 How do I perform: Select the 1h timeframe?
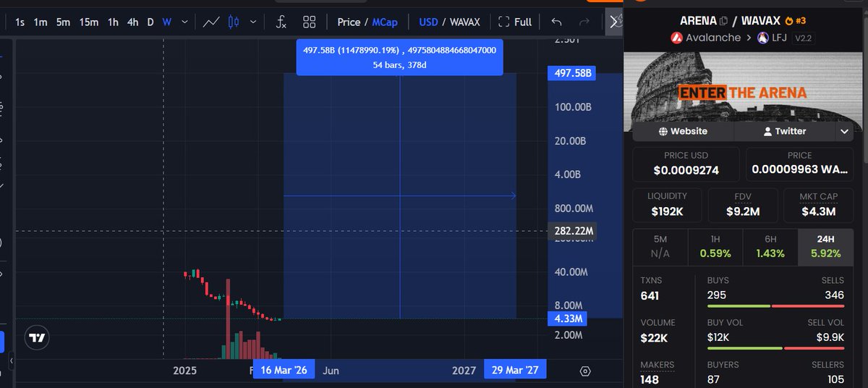[x=113, y=22]
